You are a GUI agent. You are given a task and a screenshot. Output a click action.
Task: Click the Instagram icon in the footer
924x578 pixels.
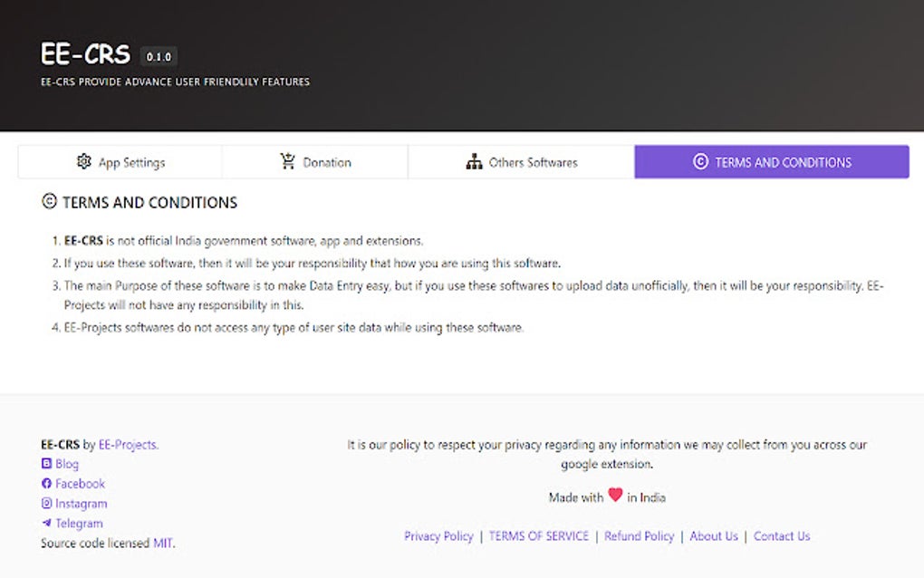tap(46, 503)
